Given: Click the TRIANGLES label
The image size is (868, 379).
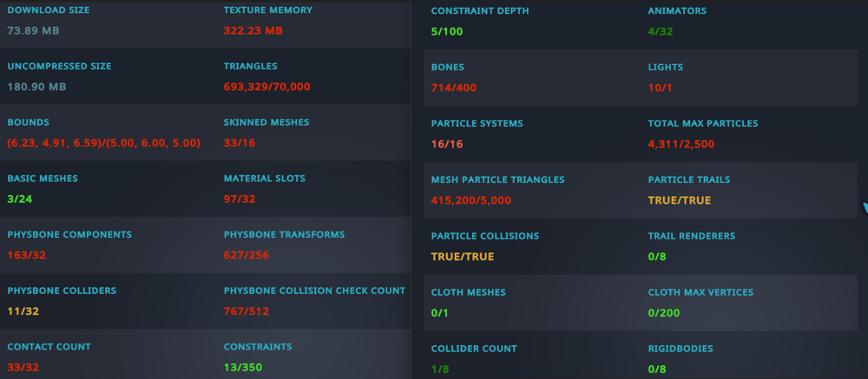Looking at the screenshot, I should point(250,66).
